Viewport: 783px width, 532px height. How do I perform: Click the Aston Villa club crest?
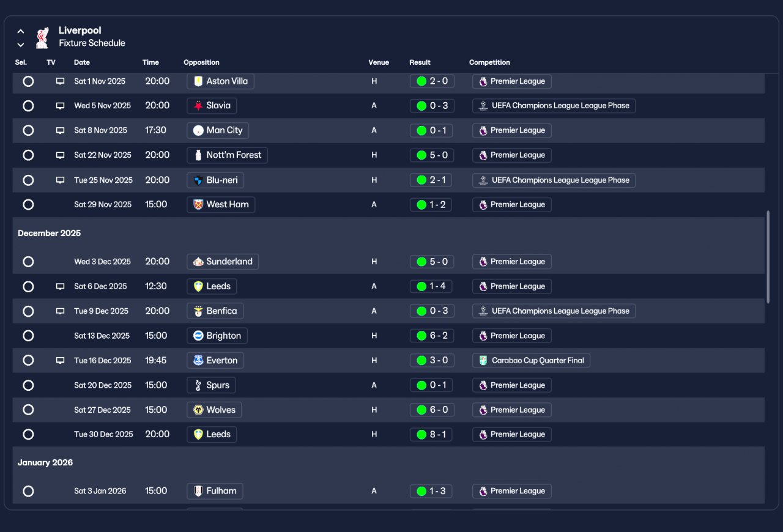click(198, 81)
